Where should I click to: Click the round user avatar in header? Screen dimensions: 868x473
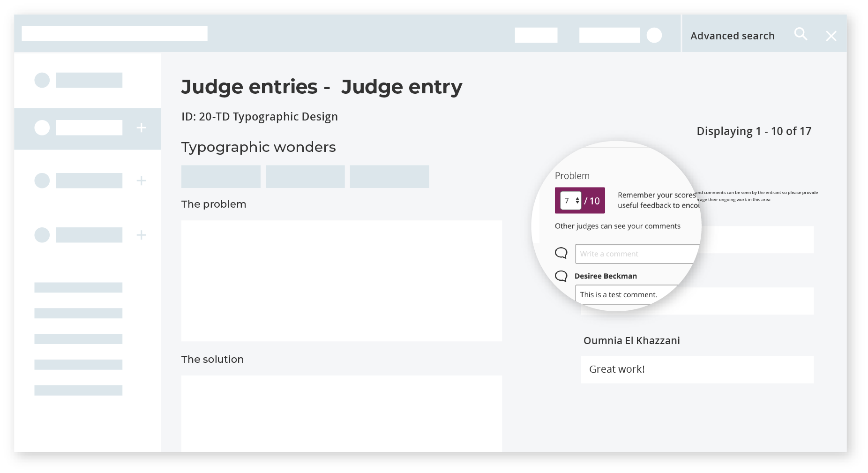pos(654,35)
